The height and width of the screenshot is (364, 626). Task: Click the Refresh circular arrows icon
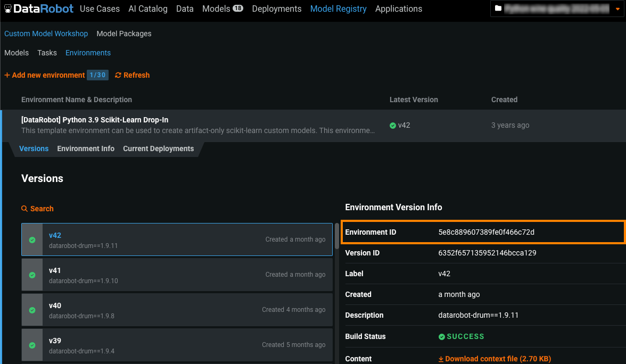[x=118, y=75]
